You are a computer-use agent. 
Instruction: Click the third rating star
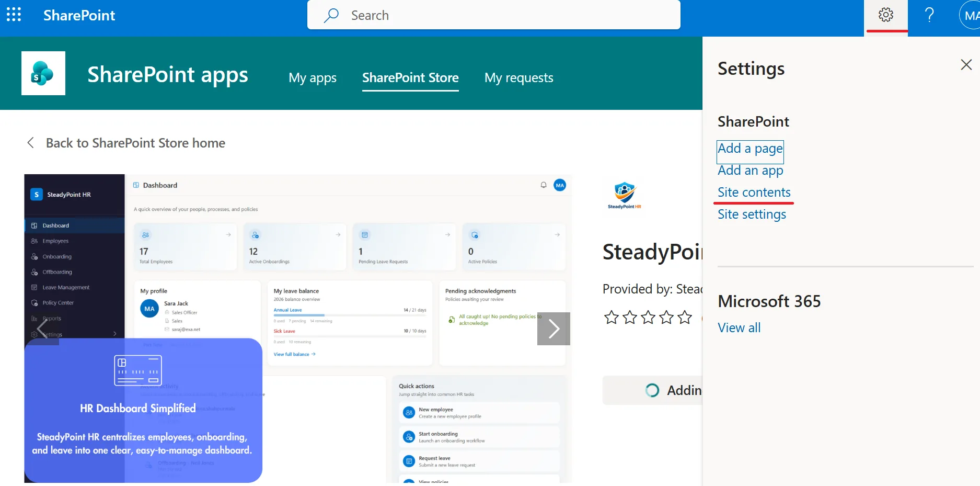[648, 317]
